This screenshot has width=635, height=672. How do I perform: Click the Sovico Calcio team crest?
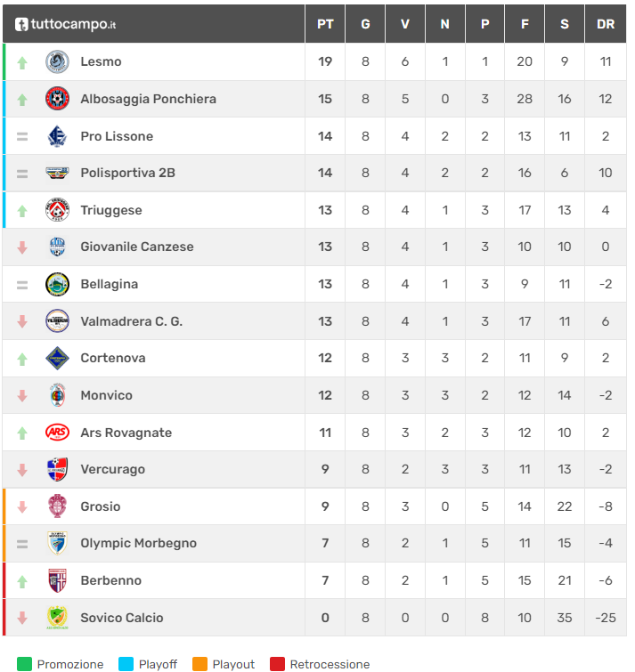(57, 618)
